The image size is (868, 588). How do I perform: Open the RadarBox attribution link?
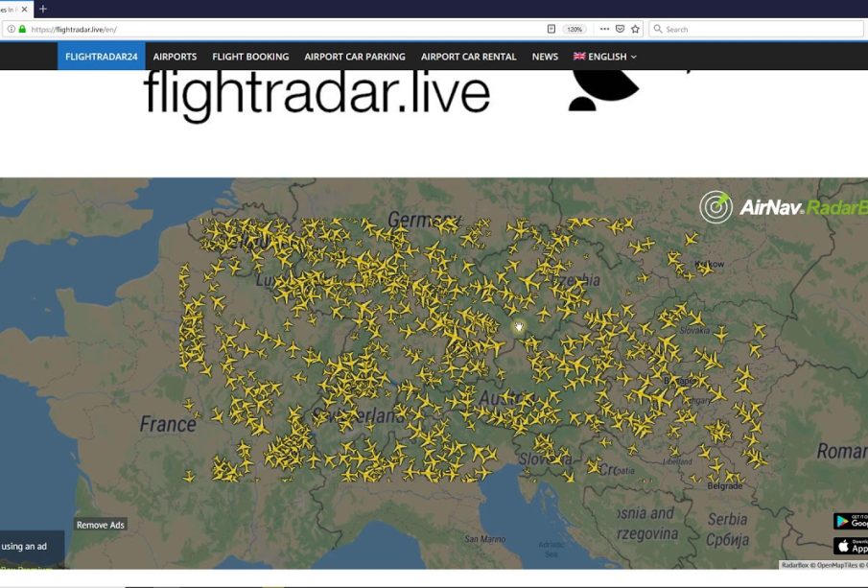tap(795, 565)
